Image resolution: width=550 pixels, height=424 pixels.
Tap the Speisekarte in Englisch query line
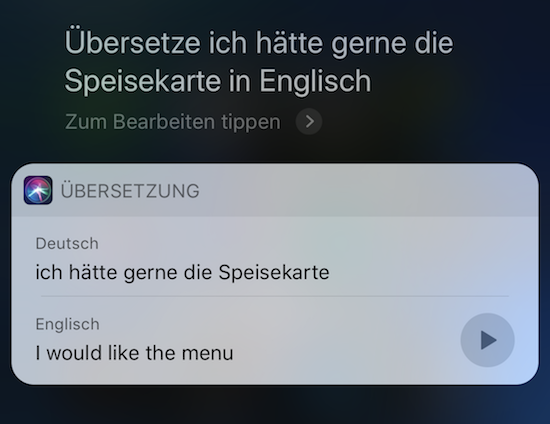(217, 82)
